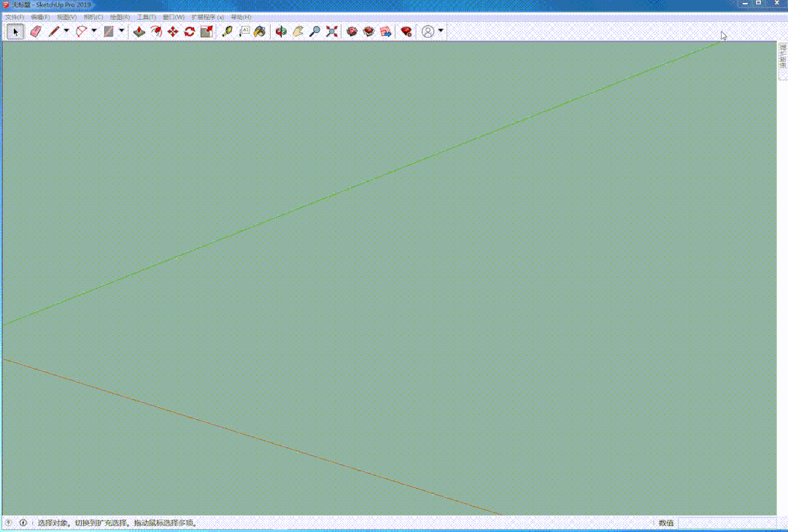Click the green axis line
Screen dimensions: 788x532
(x=362, y=183)
